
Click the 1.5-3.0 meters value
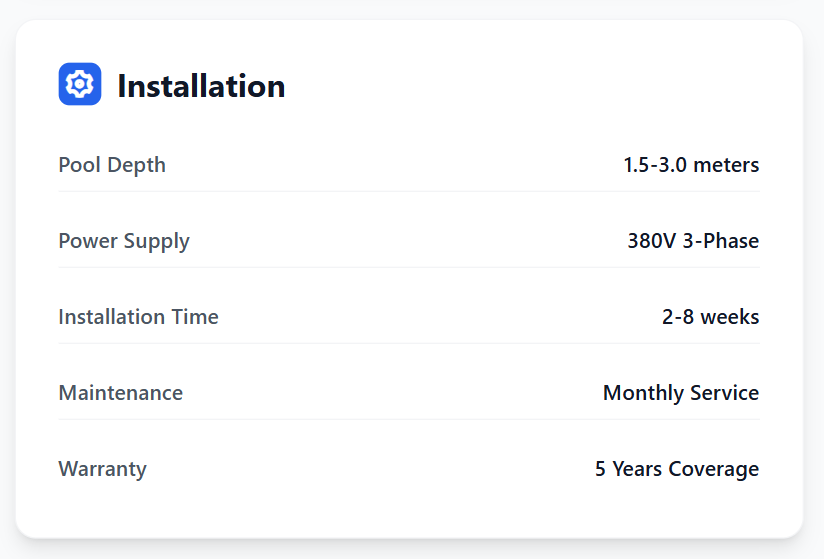[691, 165]
